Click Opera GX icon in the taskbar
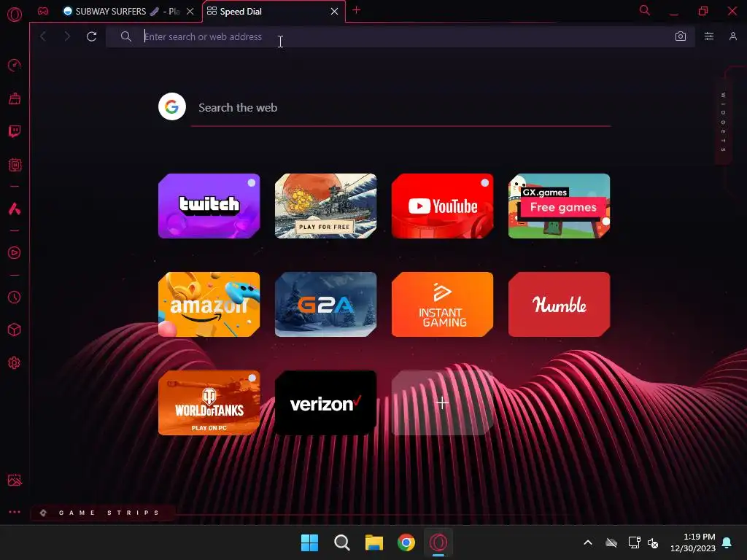747x560 pixels. (x=438, y=542)
